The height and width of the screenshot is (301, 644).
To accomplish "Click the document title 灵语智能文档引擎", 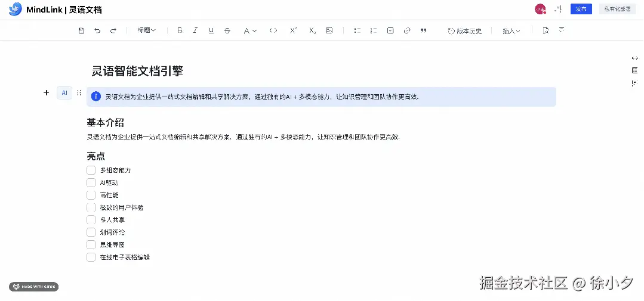I will click(137, 72).
